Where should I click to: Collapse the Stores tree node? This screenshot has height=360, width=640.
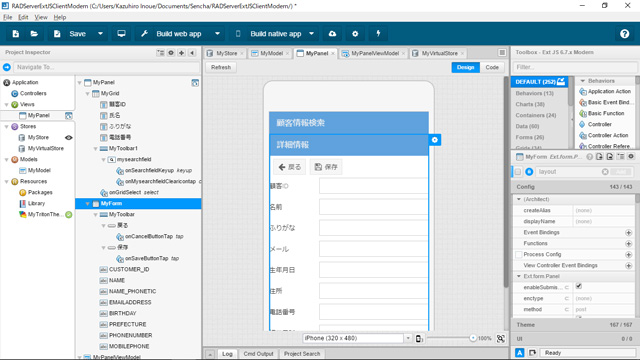[x=6, y=127]
